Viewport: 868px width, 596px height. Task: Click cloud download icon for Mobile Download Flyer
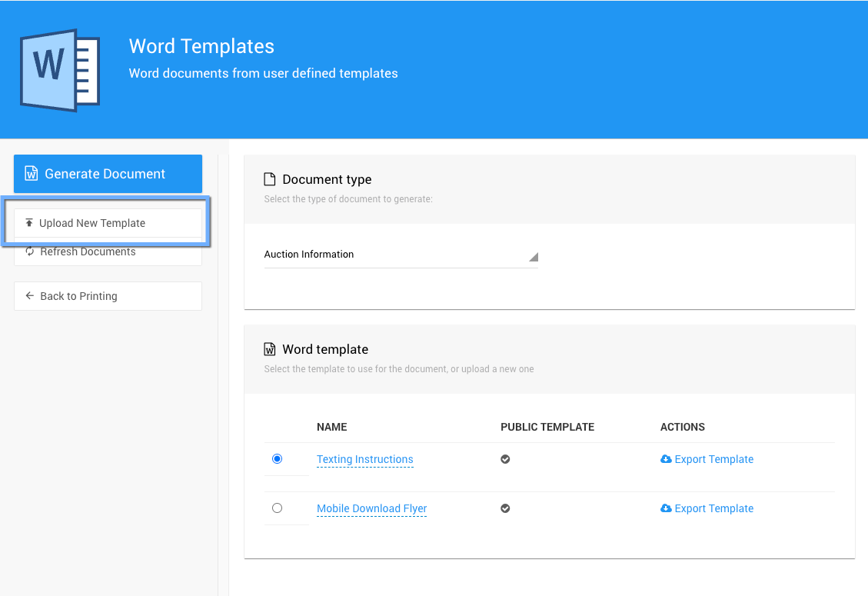click(x=666, y=508)
